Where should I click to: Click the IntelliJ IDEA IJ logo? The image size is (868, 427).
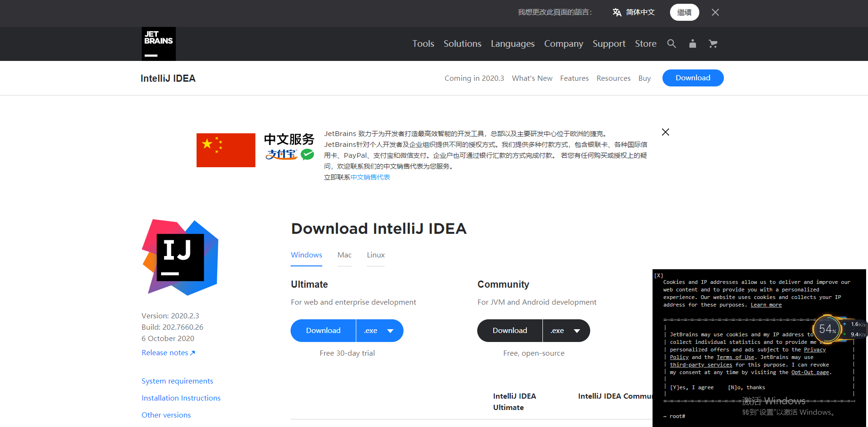[x=180, y=257]
